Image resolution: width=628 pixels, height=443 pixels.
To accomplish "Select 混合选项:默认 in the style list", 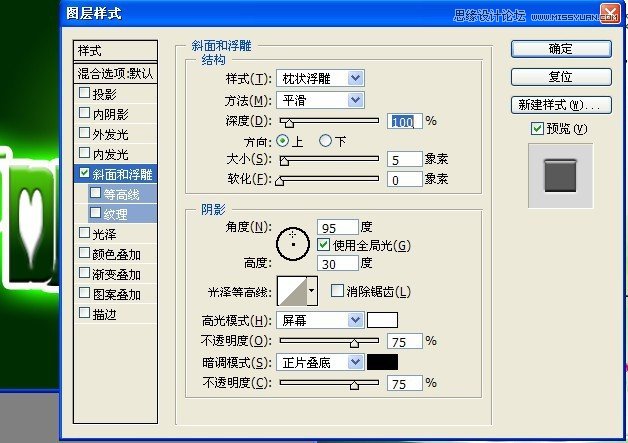I will click(x=115, y=73).
